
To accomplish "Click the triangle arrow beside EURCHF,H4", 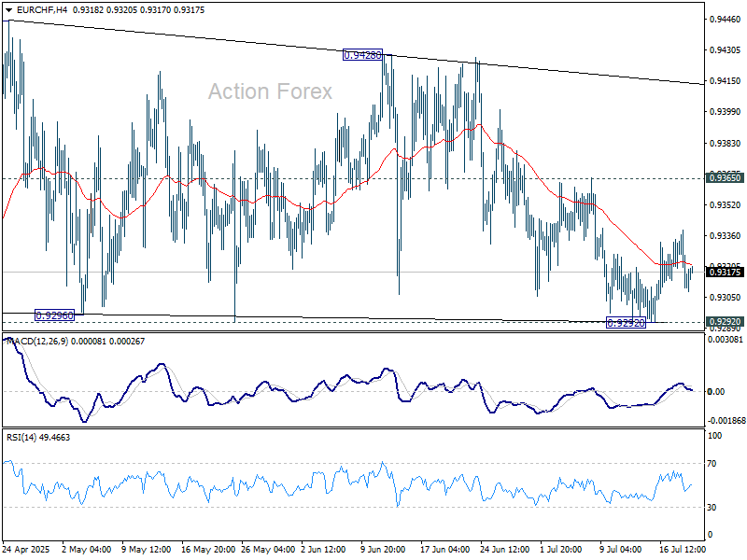I will coord(8,10).
